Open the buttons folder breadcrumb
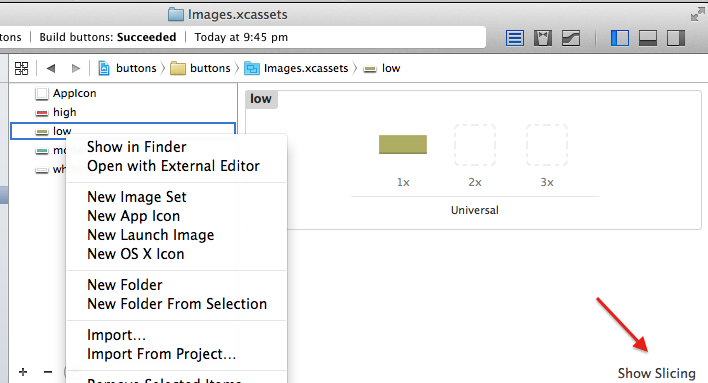708x383 pixels. pos(200,68)
